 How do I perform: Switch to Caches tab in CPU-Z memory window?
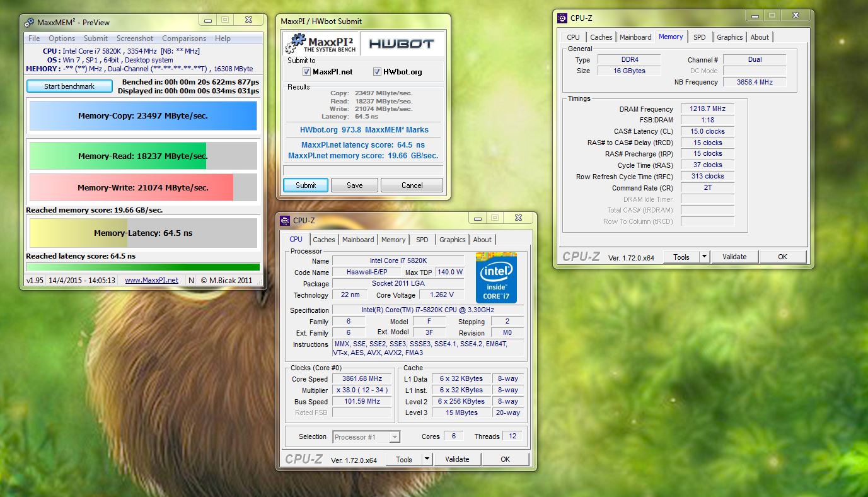(x=601, y=37)
